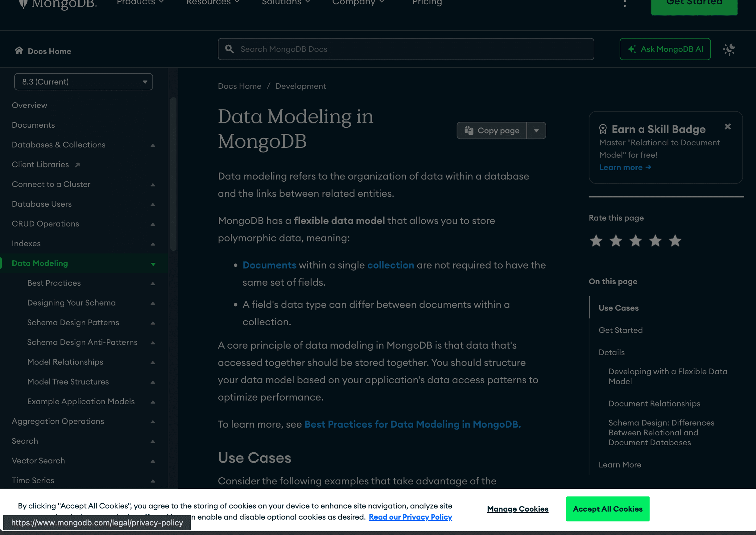Rate the page one star
The height and width of the screenshot is (535, 756).
pos(596,241)
